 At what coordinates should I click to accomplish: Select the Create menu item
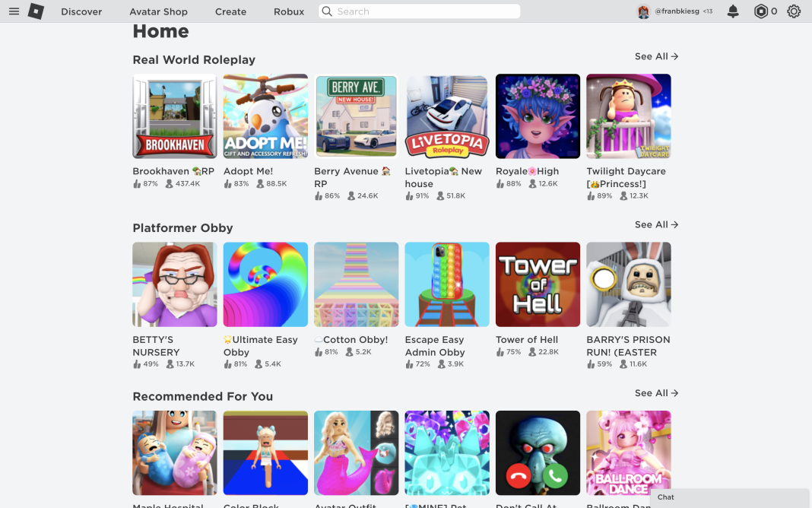230,11
